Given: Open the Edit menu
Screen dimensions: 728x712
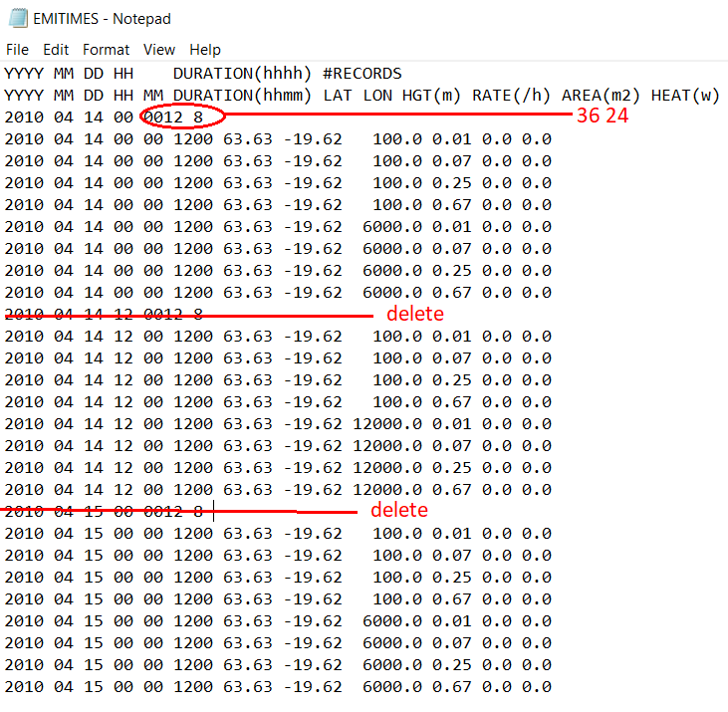Looking at the screenshot, I should 56,50.
